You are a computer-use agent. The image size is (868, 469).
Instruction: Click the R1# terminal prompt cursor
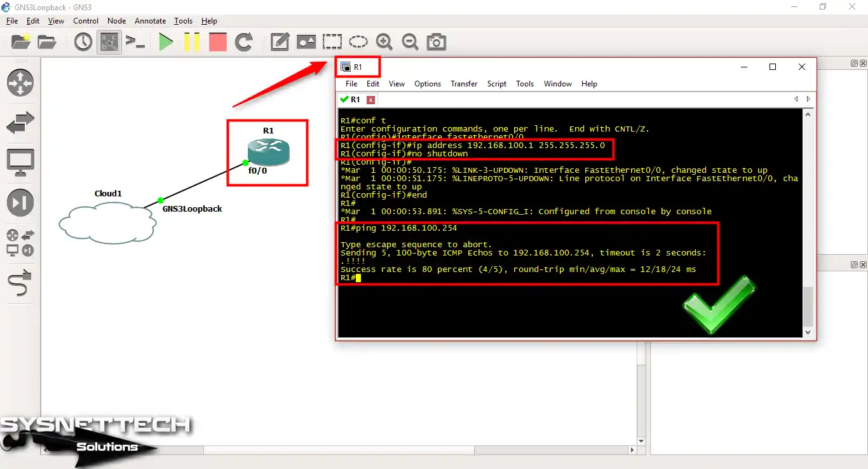358,278
